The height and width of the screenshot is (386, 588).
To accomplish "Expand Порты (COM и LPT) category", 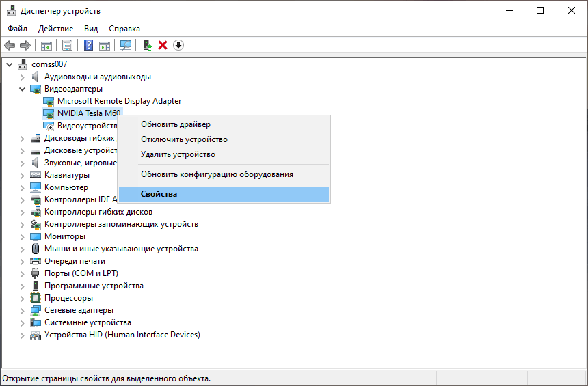I will coord(22,273).
